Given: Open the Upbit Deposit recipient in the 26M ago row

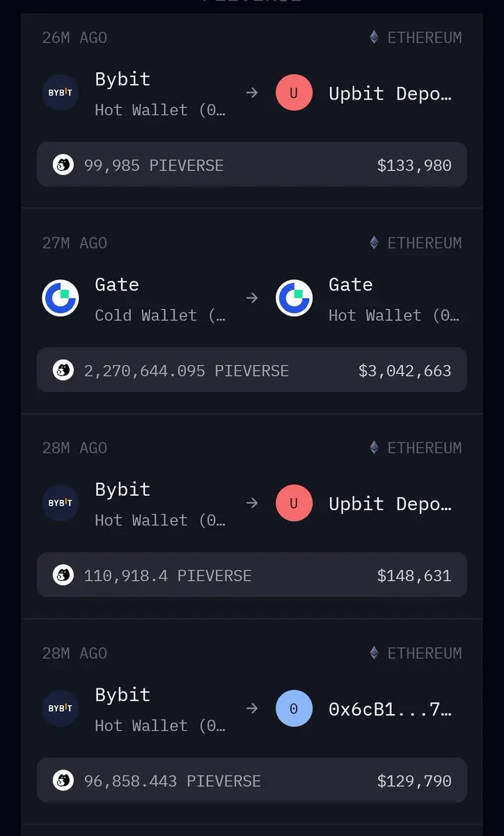Looking at the screenshot, I should click(x=390, y=93).
